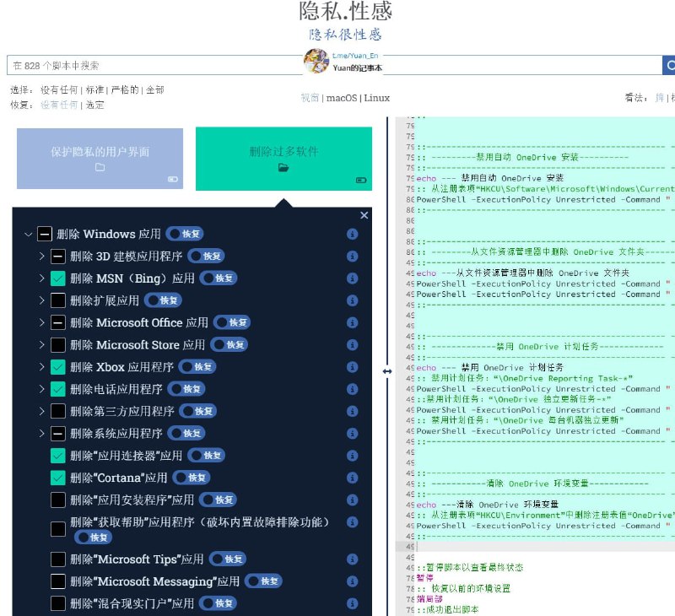Open info icon for 删除“Microsoft Tips”应用

[x=352, y=559]
